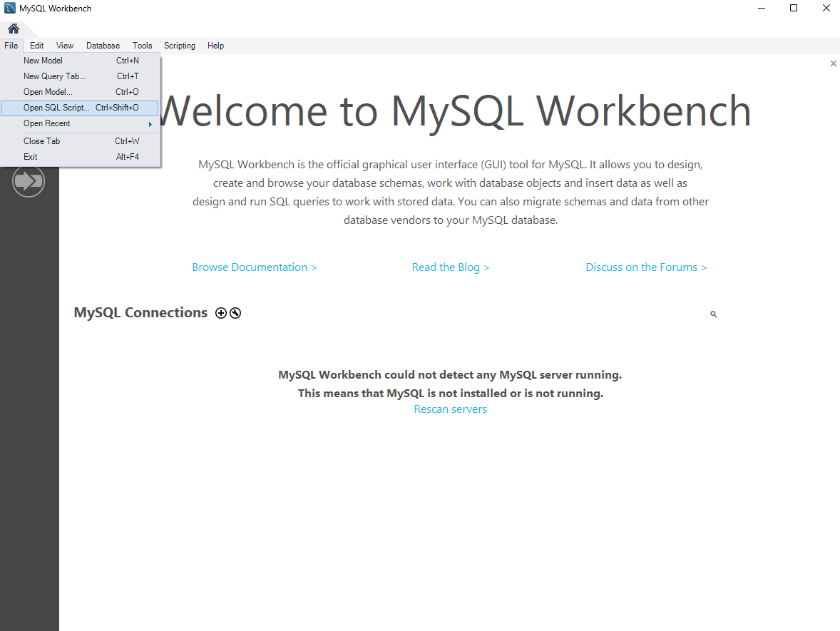840x631 pixels.
Task: Click the MySQL Workbench dolphin logo
Action: [8, 8]
